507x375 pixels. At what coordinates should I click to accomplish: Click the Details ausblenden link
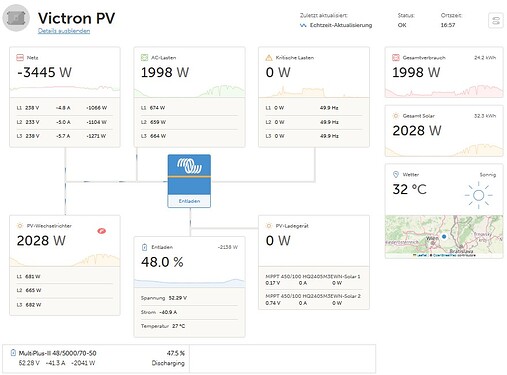[64, 31]
